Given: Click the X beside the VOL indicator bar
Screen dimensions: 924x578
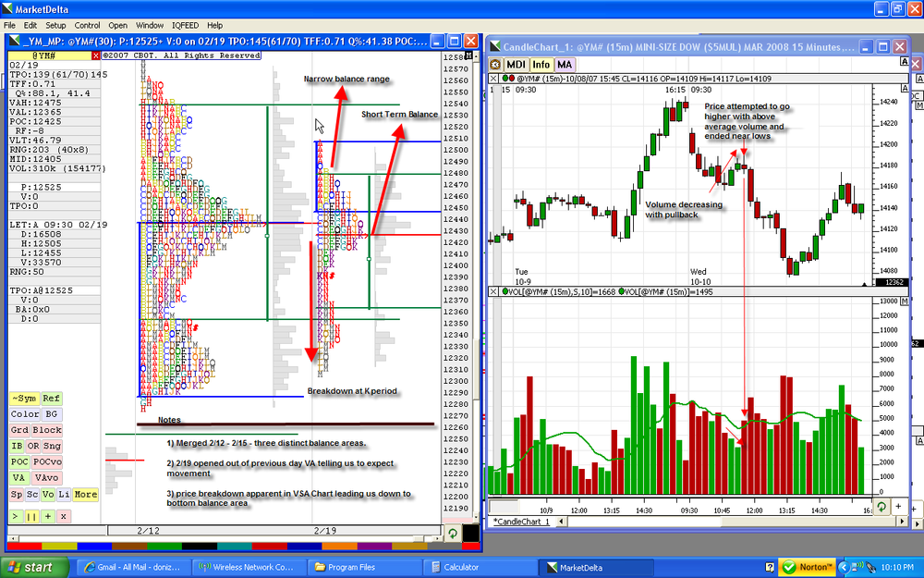Looking at the screenshot, I should [493, 292].
